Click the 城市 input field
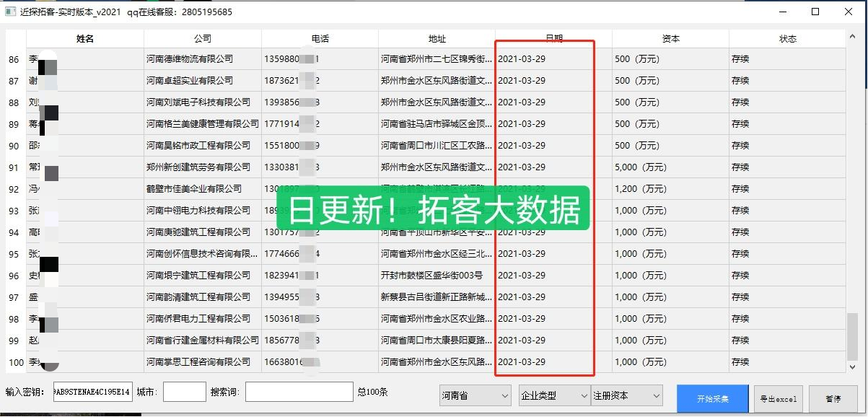868x417 pixels. [185, 392]
